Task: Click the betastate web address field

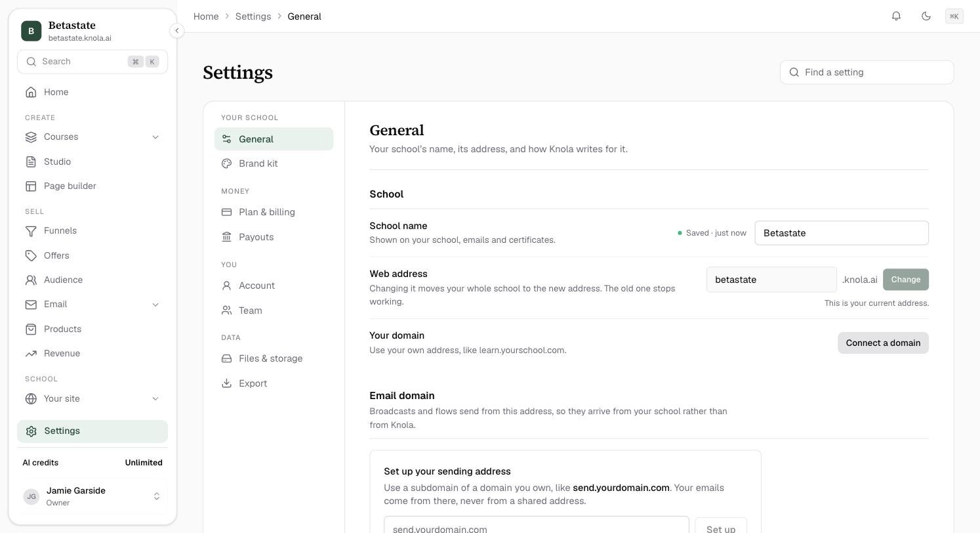Action: click(771, 280)
